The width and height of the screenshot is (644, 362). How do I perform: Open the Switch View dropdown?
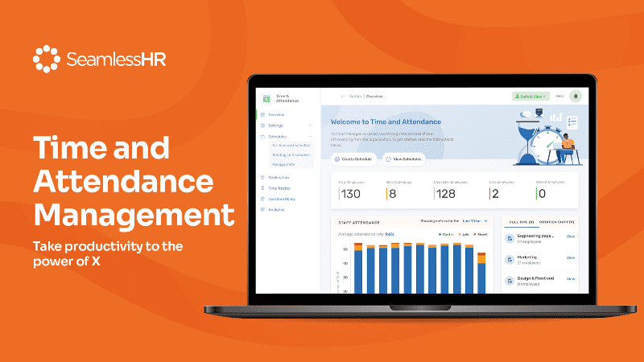[530, 96]
